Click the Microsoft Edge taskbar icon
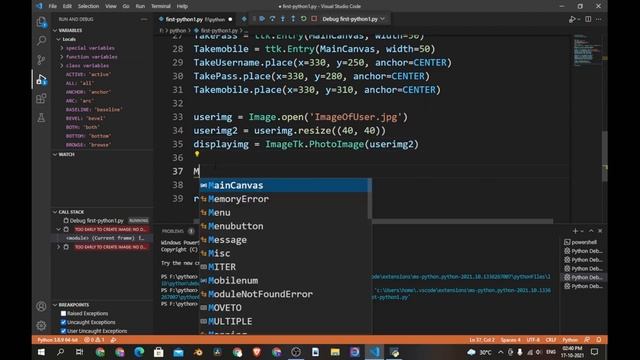640x360 pixels. 139,352
